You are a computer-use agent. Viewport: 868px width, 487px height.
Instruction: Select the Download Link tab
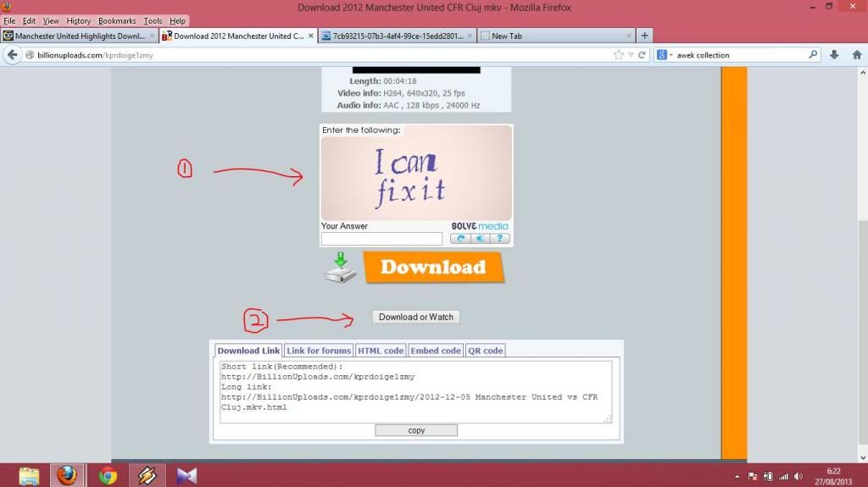[x=248, y=351]
